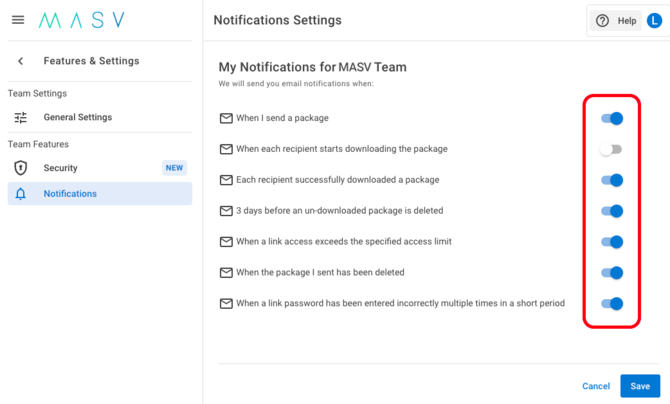This screenshot has height=404, width=670.
Task: Toggle off Each recipient successfully downloaded notification
Action: coord(612,180)
